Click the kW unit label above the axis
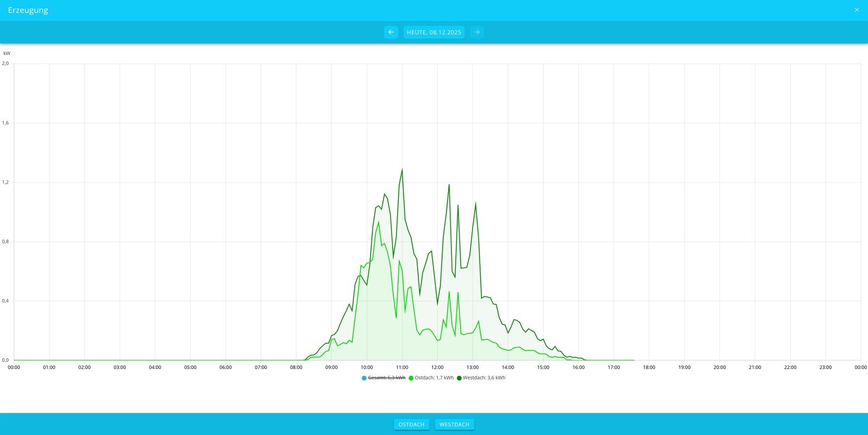Image resolution: width=868 pixels, height=435 pixels. point(7,53)
